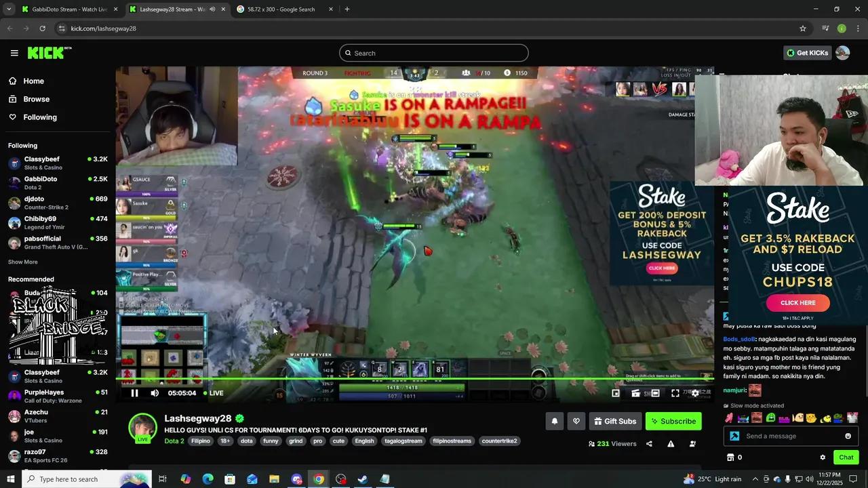Screen dimensions: 868x488
Task: Click Show More under Following list
Action: pos(22,262)
